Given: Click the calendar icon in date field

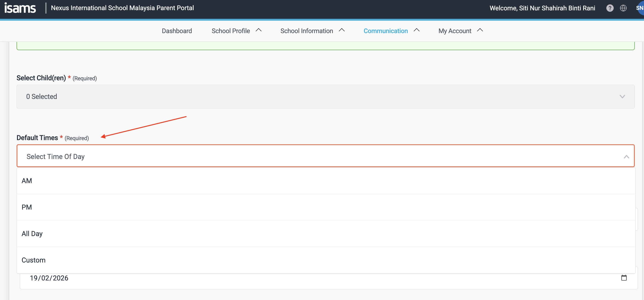Looking at the screenshot, I should click(x=624, y=278).
